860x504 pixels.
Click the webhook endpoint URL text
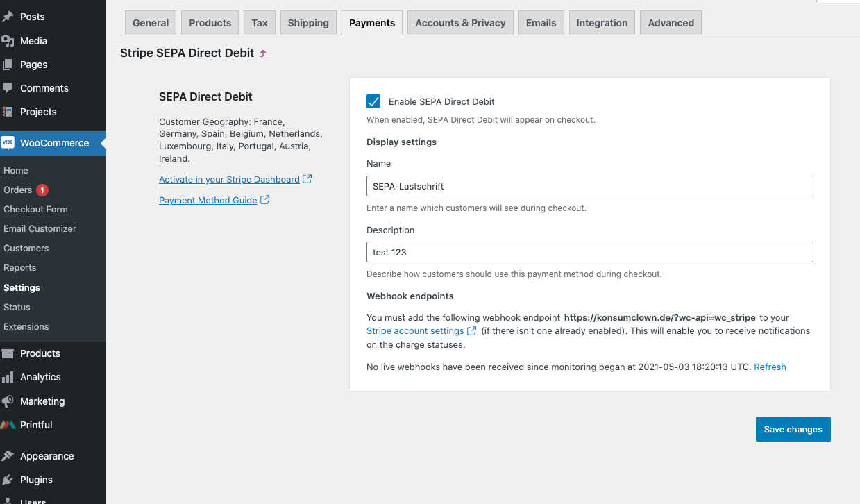[x=659, y=317]
